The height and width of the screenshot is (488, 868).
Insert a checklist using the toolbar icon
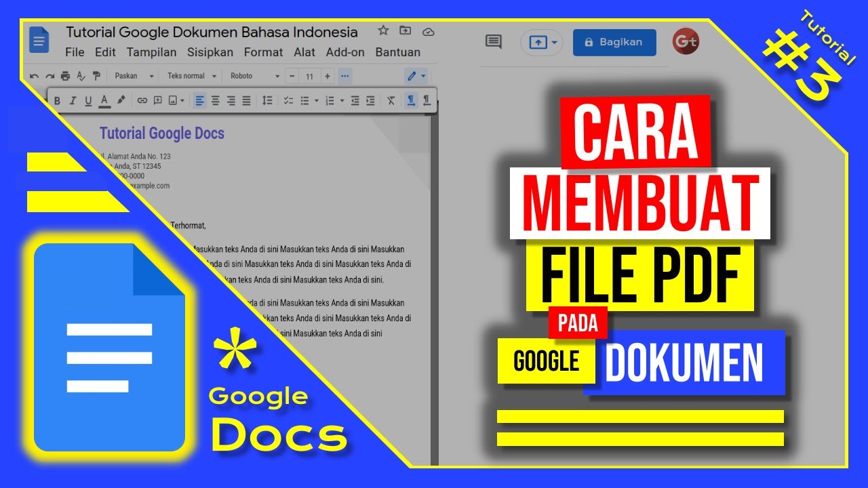pos(288,100)
